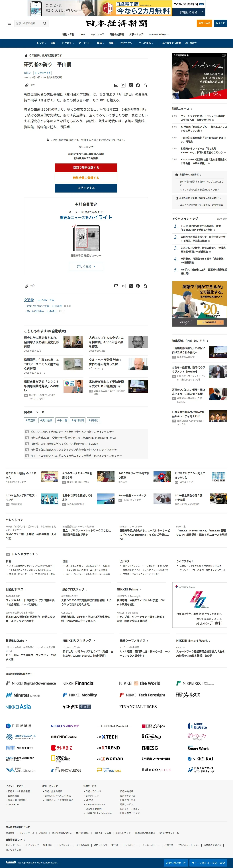Follow 交遊抄 with top フォローする button

(42, 73)
